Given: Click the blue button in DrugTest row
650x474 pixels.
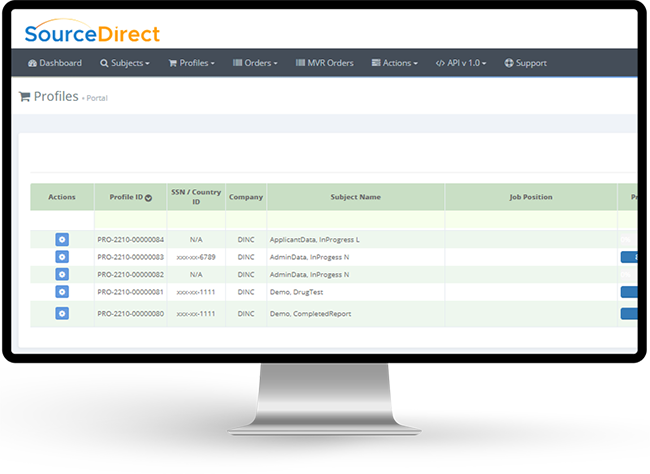Looking at the screenshot, I should (x=629, y=292).
